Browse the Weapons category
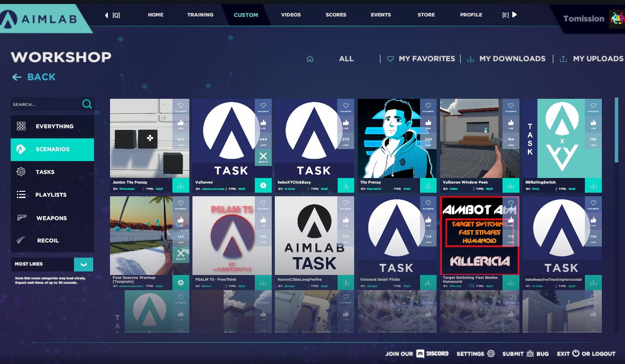This screenshot has width=625, height=364. tap(52, 218)
